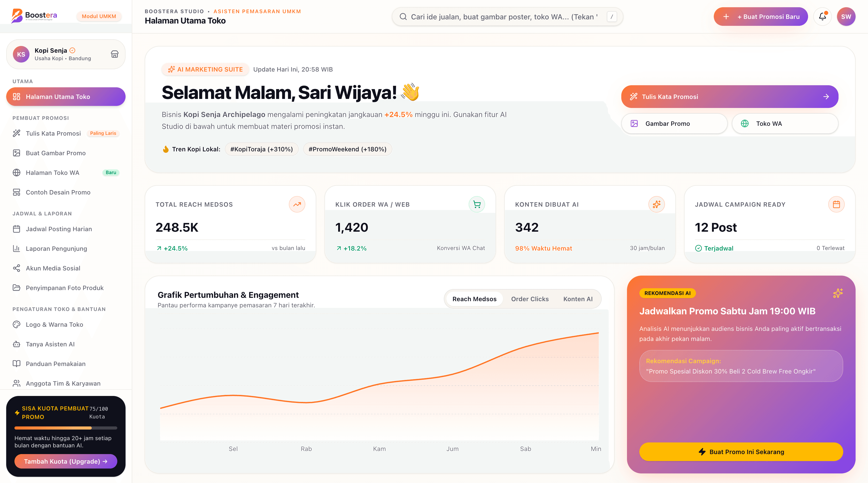The width and height of the screenshot is (868, 483).
Task: Click Tambah Kuota (Upgrade) button
Action: pyautogui.click(x=66, y=462)
